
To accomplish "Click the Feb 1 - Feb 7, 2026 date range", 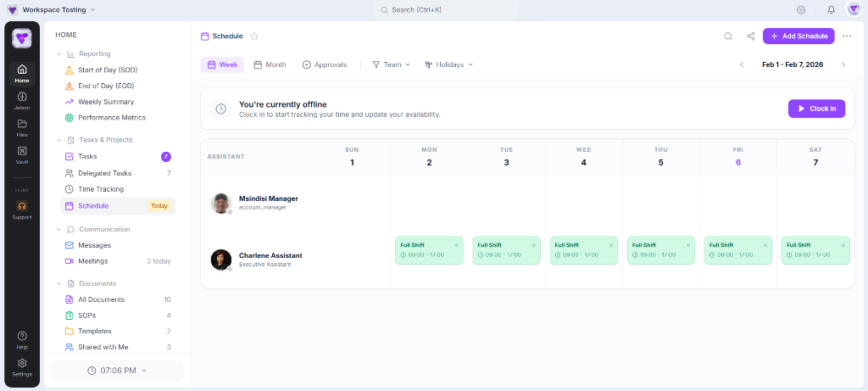I will (x=793, y=64).
